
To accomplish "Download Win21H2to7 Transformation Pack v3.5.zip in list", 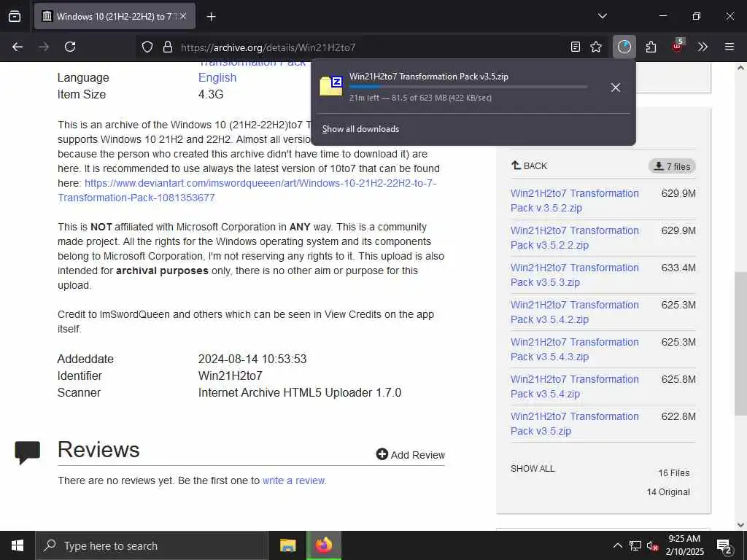I will [575, 424].
